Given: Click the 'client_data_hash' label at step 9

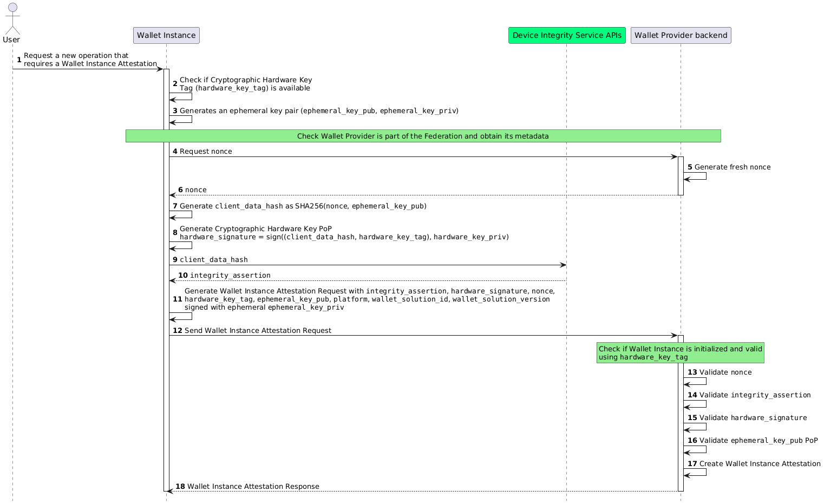Looking at the screenshot, I should (214, 260).
